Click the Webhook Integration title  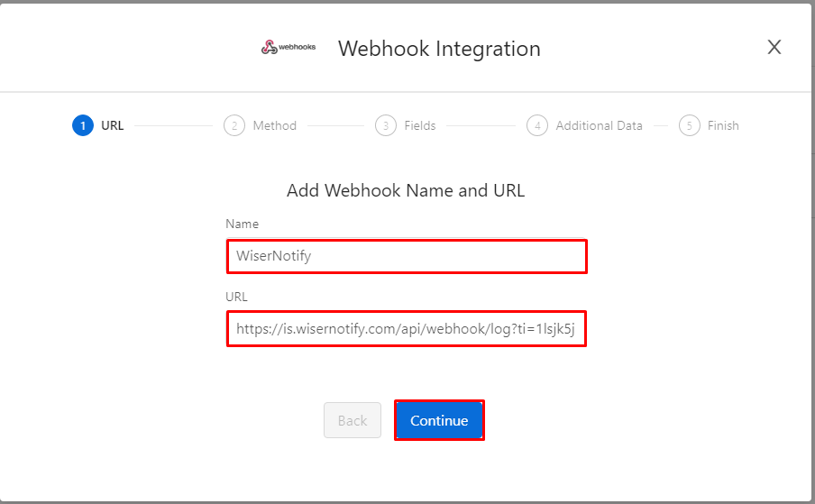(x=439, y=49)
